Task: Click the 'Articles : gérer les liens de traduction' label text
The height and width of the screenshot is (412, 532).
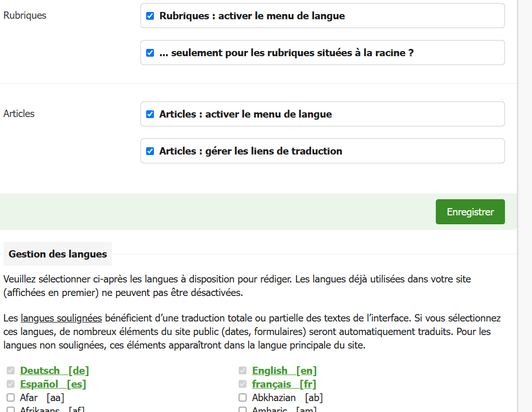Action: tap(251, 151)
